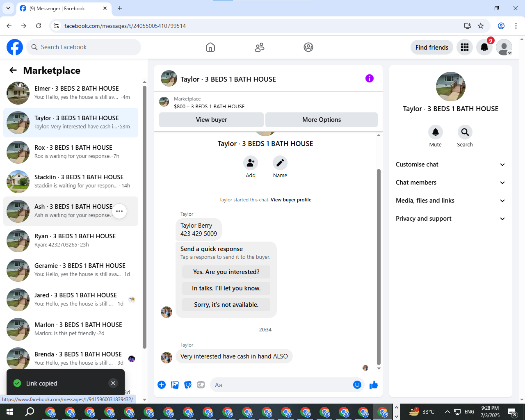This screenshot has width=525, height=420.
Task: Click the View buyer button
Action: point(211,120)
